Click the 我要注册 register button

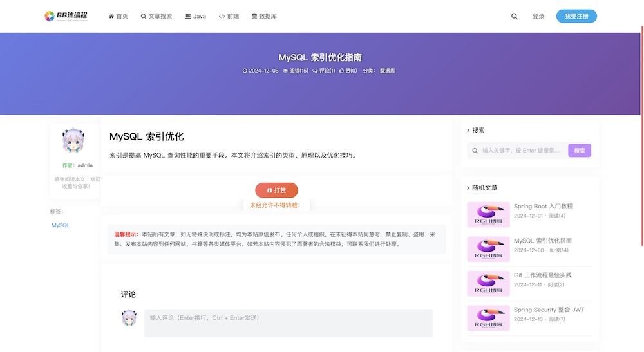[576, 17]
